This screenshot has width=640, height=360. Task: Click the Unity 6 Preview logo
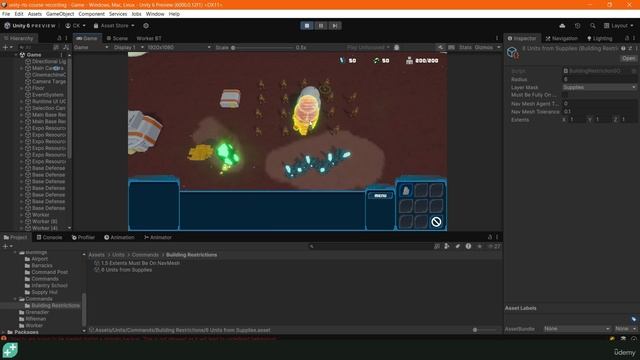[x=30, y=26]
